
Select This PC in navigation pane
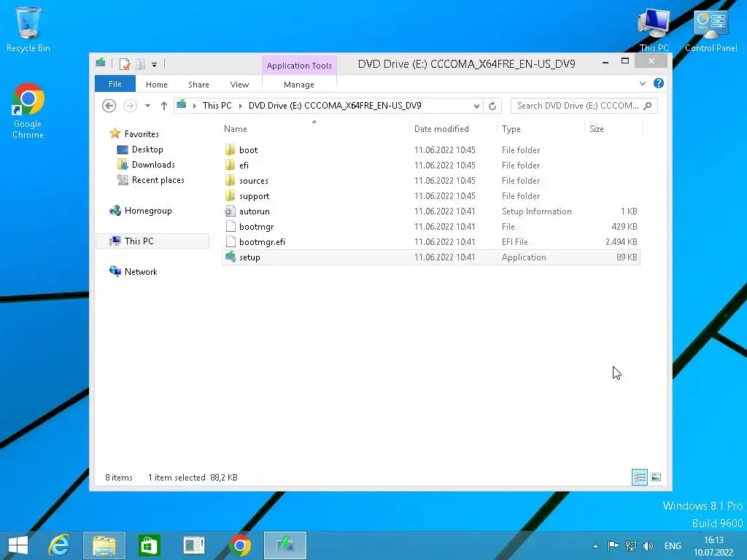click(152, 241)
